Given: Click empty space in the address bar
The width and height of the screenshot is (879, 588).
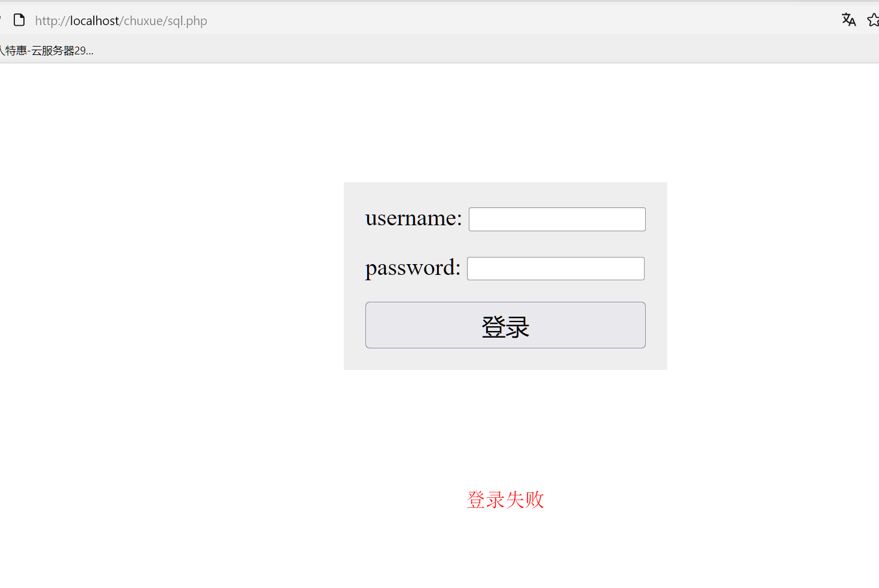Looking at the screenshot, I should tap(520, 21).
